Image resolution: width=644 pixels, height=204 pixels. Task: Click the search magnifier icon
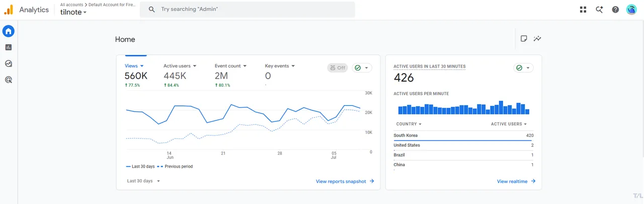(x=152, y=10)
